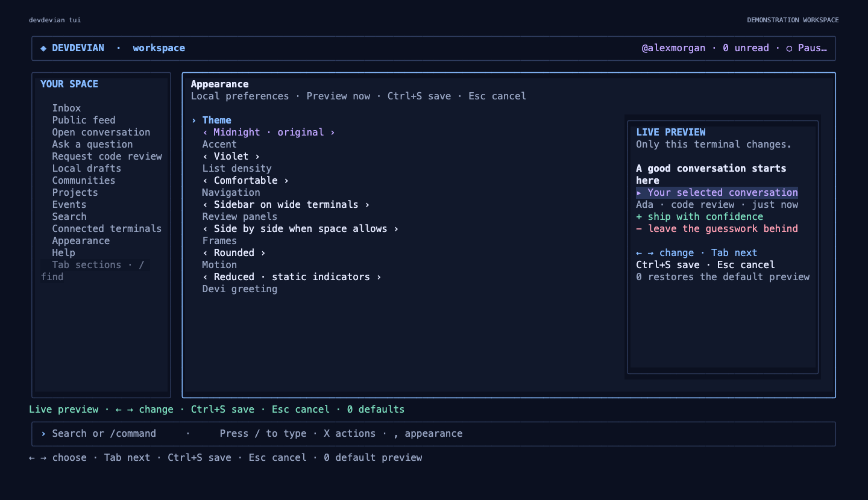Select the Theme setting row
Screen dimensions: 868x500
(x=212, y=120)
